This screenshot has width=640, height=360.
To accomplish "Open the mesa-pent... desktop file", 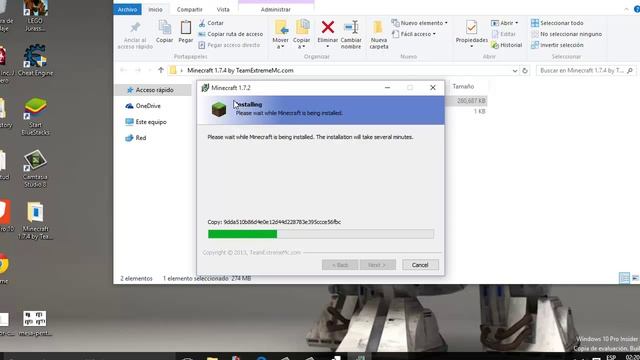I will (35, 324).
